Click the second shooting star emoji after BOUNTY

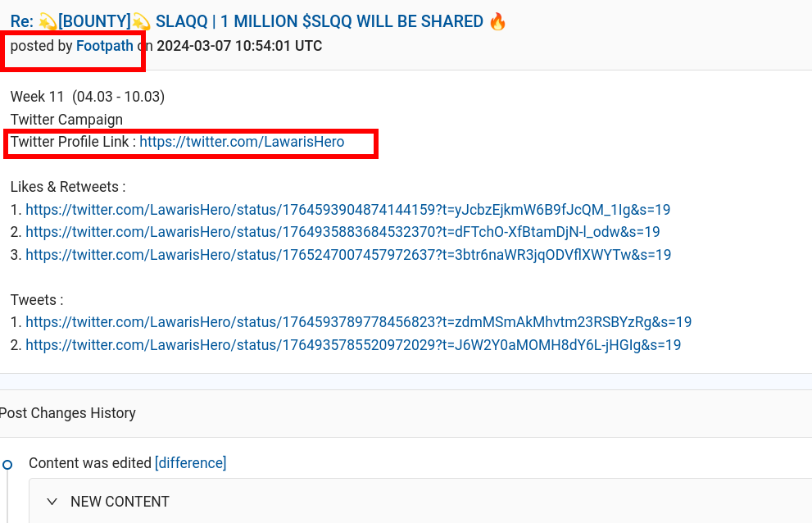point(141,22)
